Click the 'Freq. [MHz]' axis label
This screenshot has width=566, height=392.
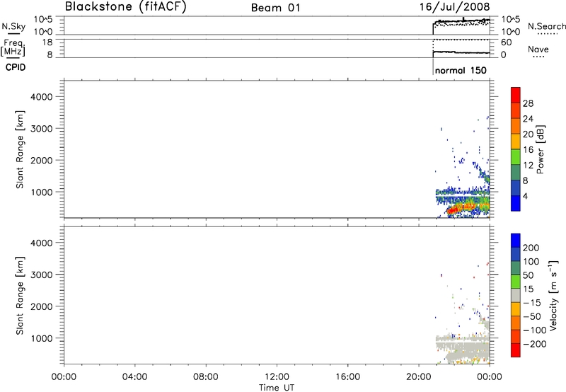(13, 47)
